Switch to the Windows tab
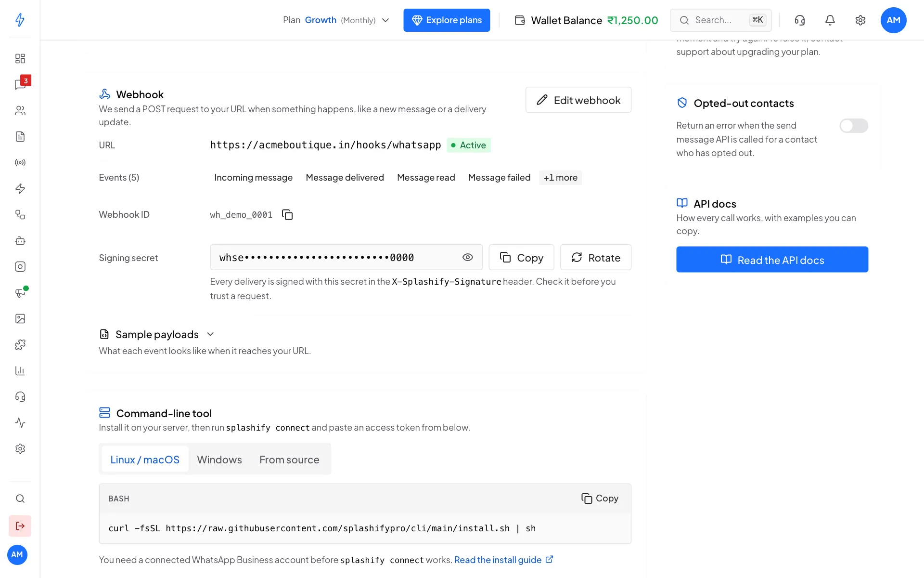Image resolution: width=924 pixels, height=578 pixels. [219, 460]
